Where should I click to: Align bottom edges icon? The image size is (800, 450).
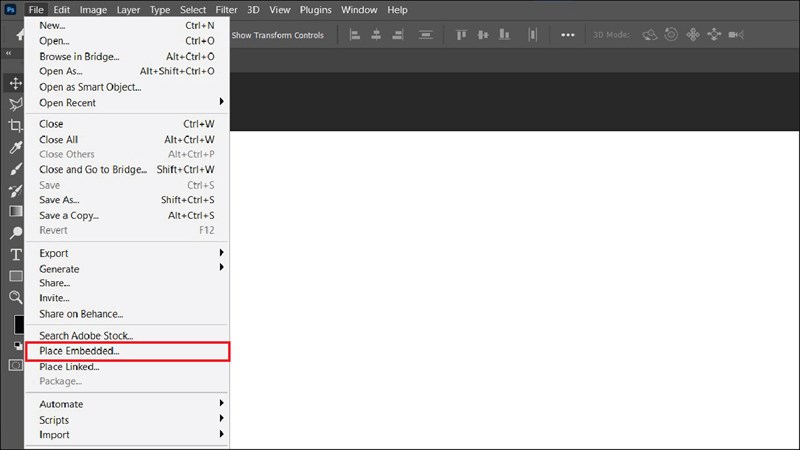point(504,35)
